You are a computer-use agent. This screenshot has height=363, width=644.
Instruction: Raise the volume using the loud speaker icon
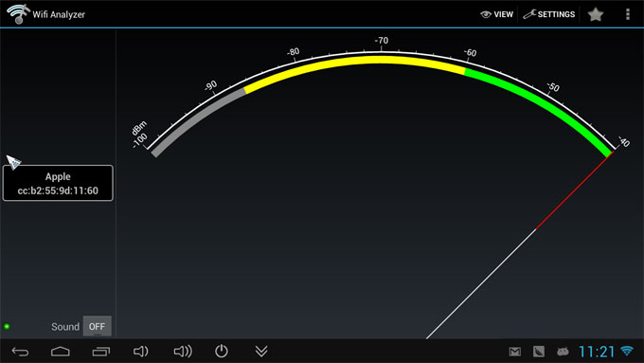click(183, 351)
